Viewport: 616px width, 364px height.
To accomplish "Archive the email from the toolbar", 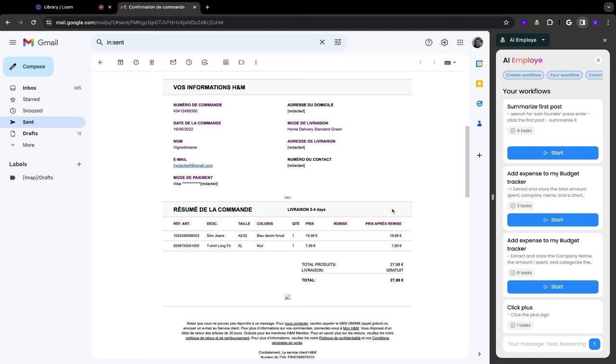I will tap(120, 62).
